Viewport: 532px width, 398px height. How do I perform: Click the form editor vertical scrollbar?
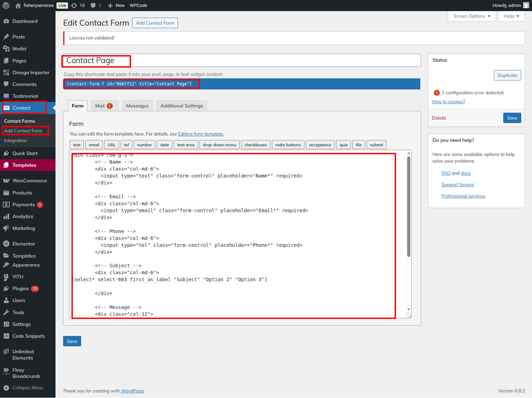pos(409,206)
